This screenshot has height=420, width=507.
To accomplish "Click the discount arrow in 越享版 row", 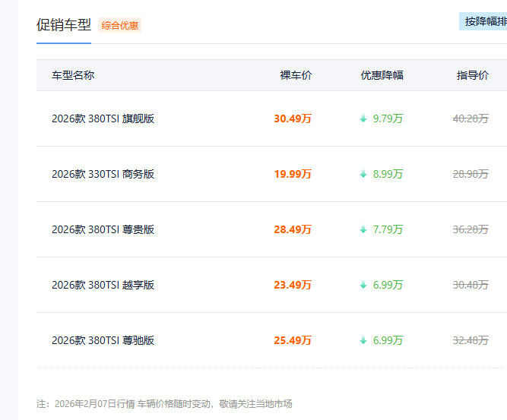I will pos(363,285).
